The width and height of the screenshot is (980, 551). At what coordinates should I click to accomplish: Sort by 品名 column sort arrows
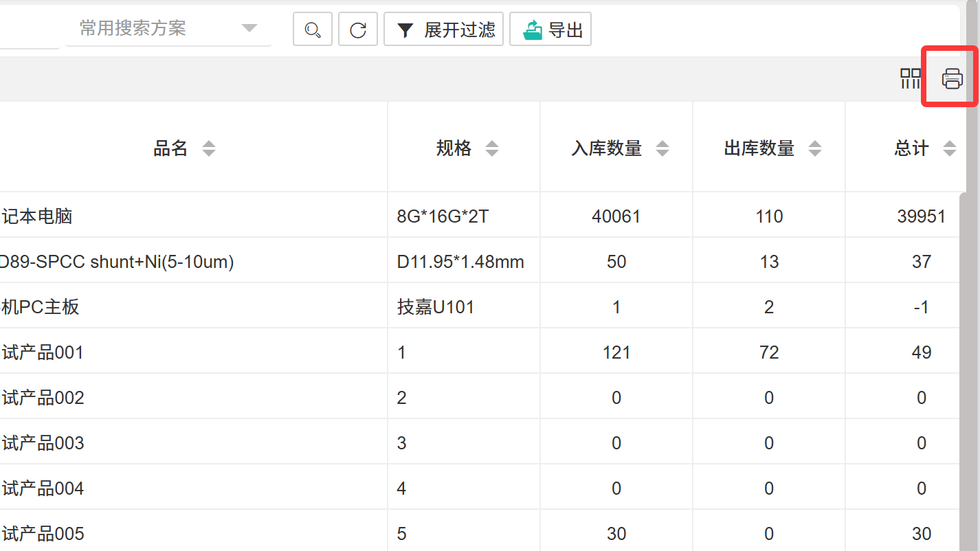coord(209,148)
